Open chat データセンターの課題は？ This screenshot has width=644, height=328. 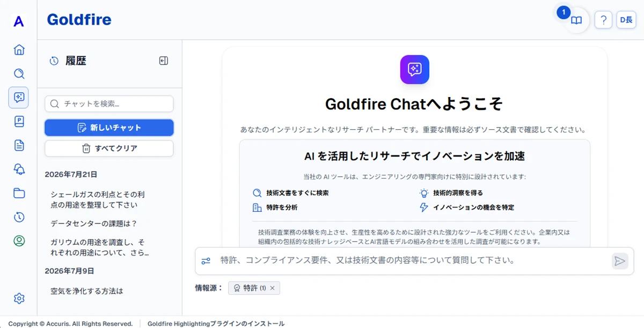click(x=94, y=223)
